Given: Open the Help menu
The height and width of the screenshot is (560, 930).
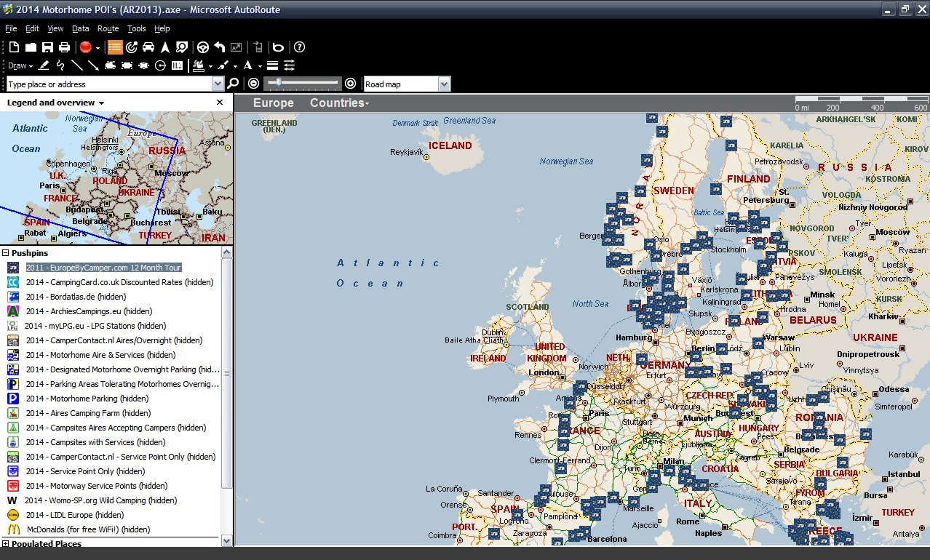Looking at the screenshot, I should [162, 28].
